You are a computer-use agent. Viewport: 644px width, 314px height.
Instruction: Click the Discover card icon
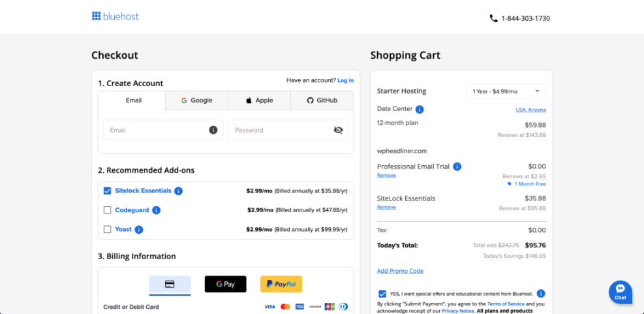[x=314, y=307]
